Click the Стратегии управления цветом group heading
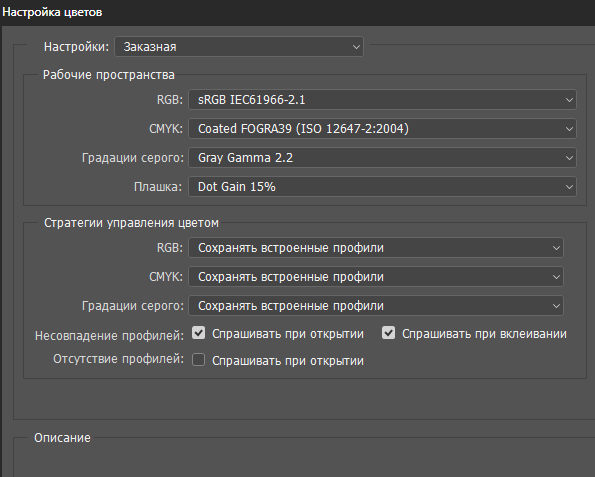Screen dimensions: 595x477 (131, 223)
